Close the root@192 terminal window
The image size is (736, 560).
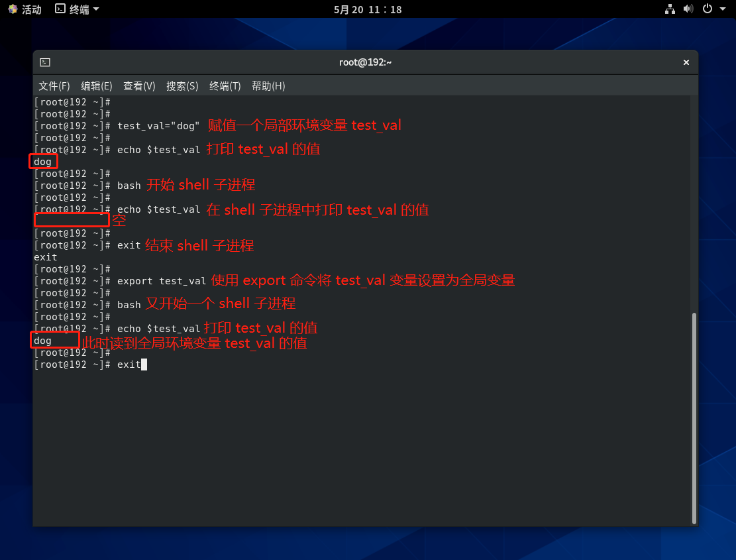coord(686,62)
